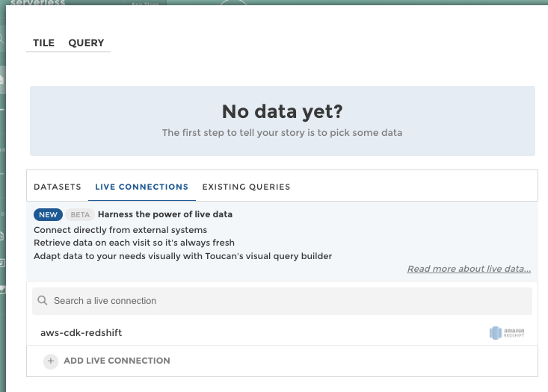Viewport: 548px width, 392px height.
Task: Focus the 'Search a live connection' field
Action: (x=282, y=301)
